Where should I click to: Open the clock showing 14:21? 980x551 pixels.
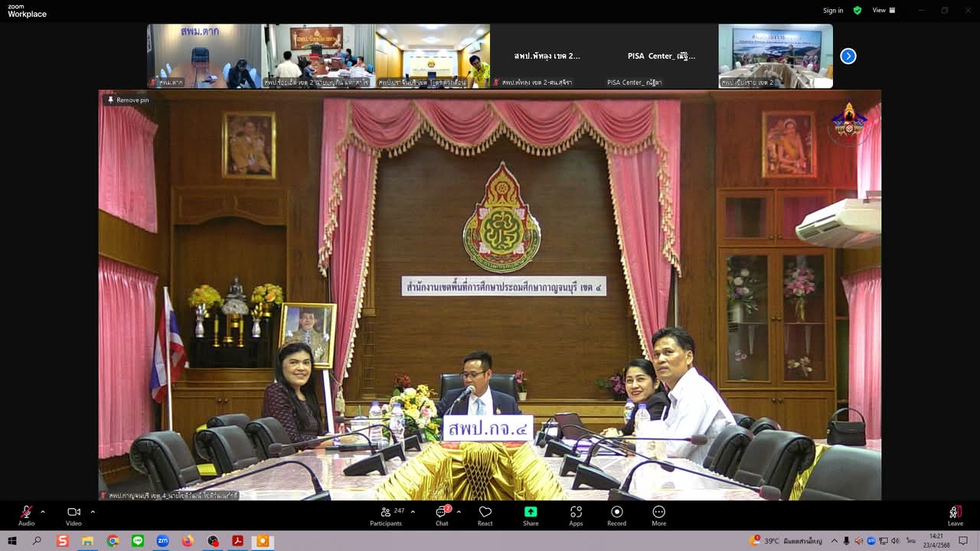click(936, 541)
